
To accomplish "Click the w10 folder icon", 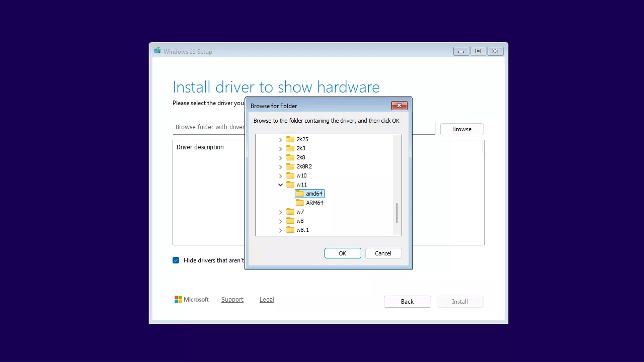I will (290, 175).
